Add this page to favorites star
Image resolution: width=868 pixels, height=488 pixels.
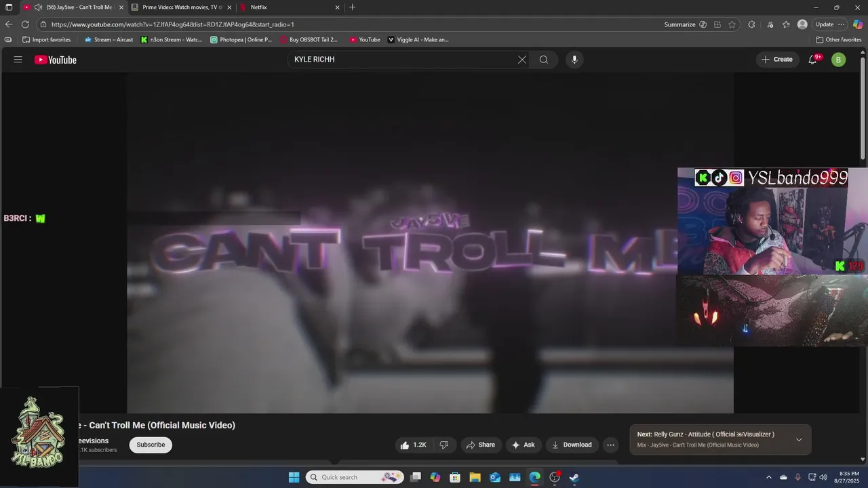coord(732,24)
